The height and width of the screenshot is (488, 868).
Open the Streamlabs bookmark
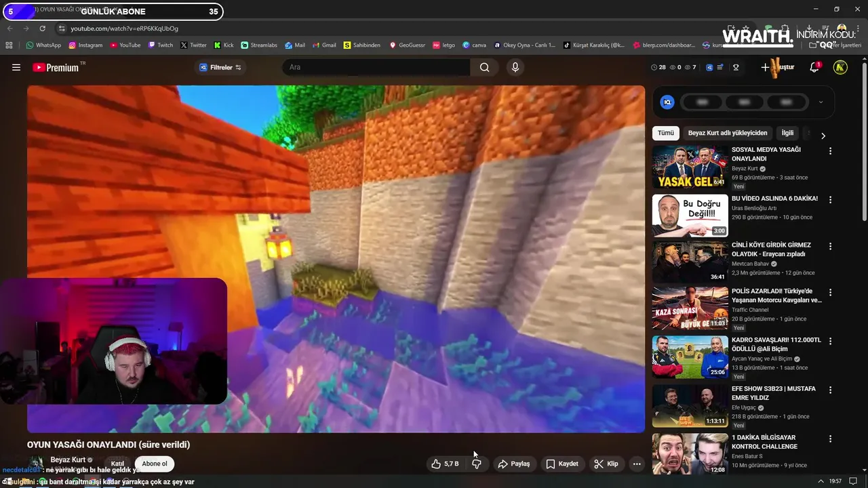click(x=259, y=45)
